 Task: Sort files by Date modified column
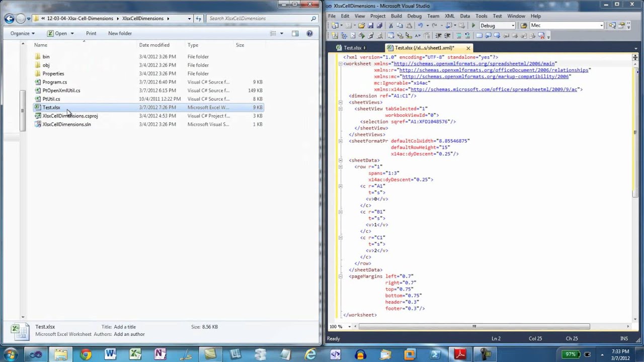[x=154, y=45]
